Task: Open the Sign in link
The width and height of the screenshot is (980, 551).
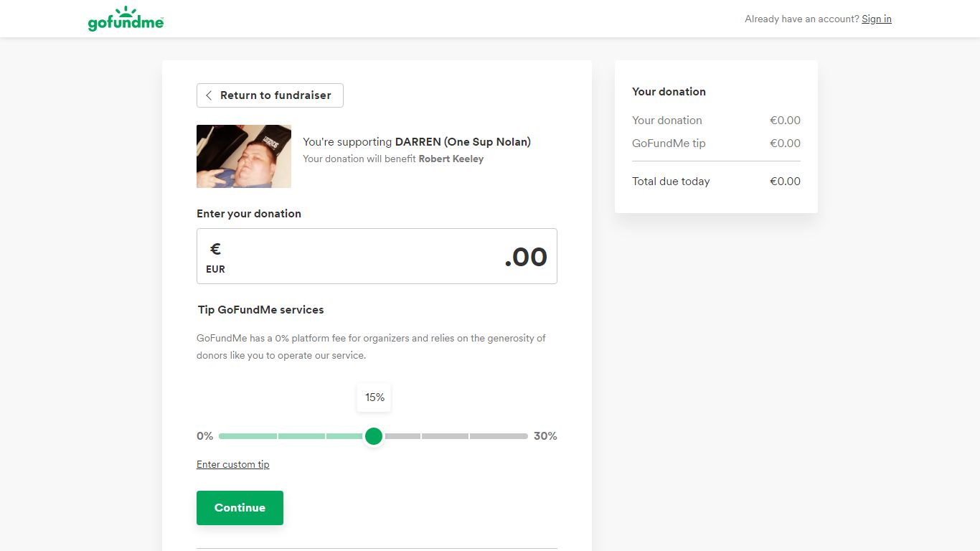Action: [877, 19]
